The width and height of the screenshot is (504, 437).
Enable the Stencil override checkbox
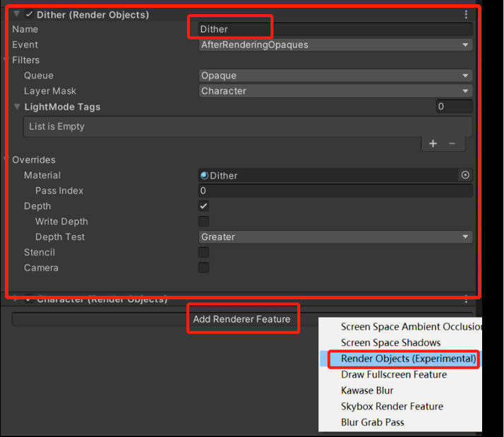204,253
